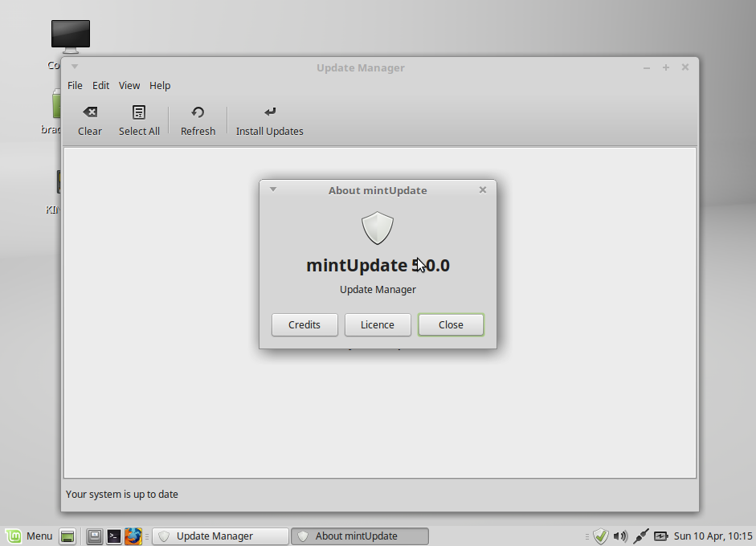Viewport: 756px width, 546px height.
Task: Maximize the Update Manager window
Action: tap(666, 67)
